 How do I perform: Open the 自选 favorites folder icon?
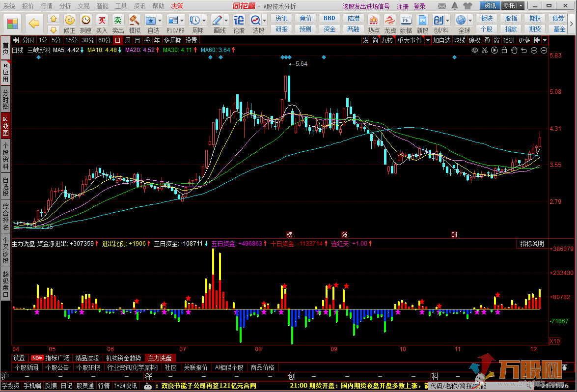(x=150, y=20)
